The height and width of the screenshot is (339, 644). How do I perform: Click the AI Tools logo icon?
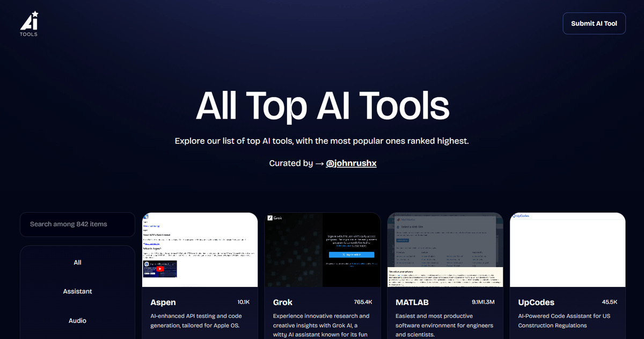pyautogui.click(x=29, y=23)
